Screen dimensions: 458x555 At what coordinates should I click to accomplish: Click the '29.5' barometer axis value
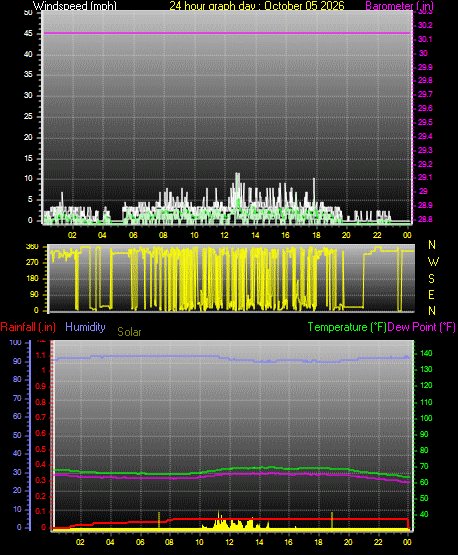pos(425,122)
